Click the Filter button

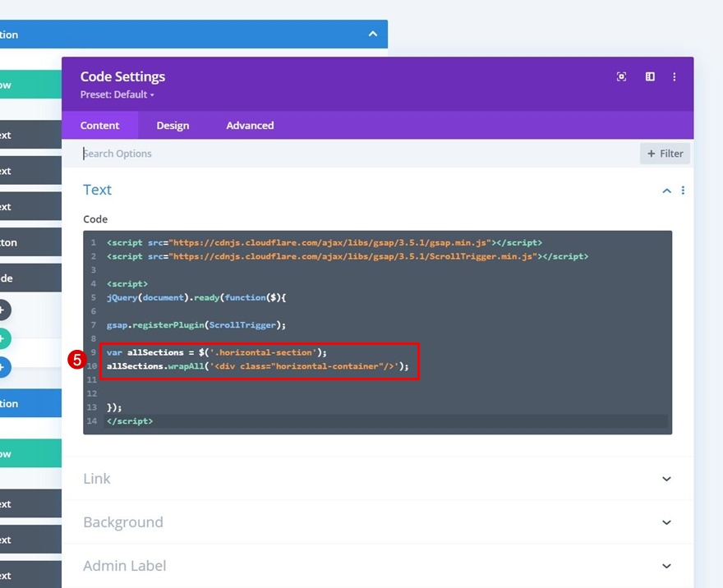point(665,154)
